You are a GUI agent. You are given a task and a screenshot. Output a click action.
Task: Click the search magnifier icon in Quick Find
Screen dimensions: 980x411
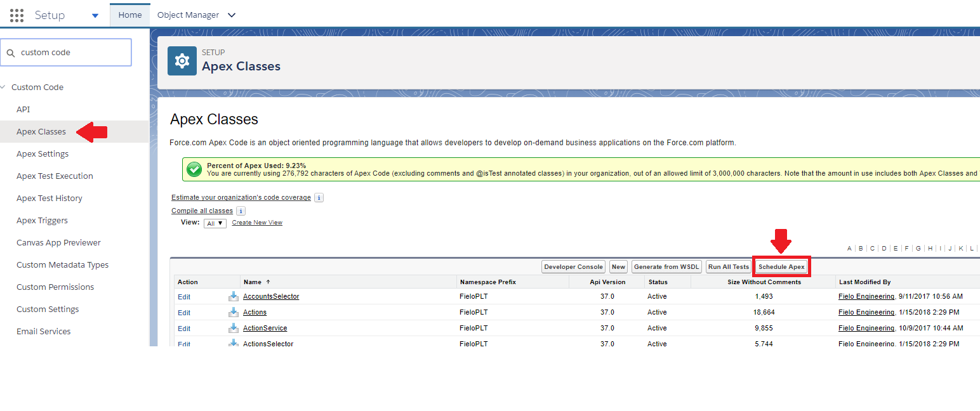pyautogui.click(x=11, y=53)
